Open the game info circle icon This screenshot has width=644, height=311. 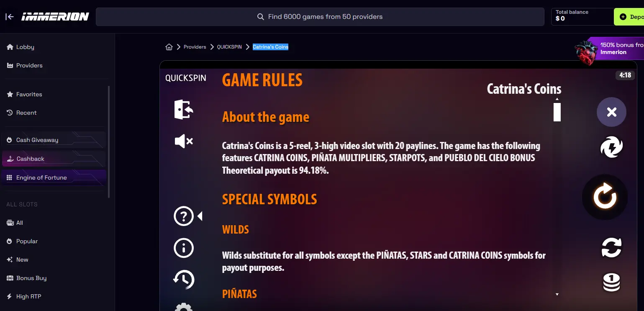[184, 248]
